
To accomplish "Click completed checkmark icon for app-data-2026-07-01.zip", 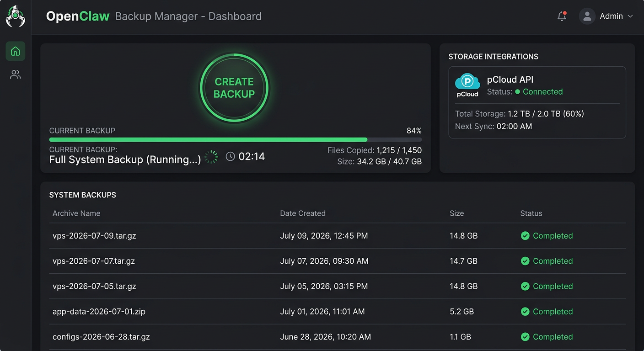I will [525, 312].
